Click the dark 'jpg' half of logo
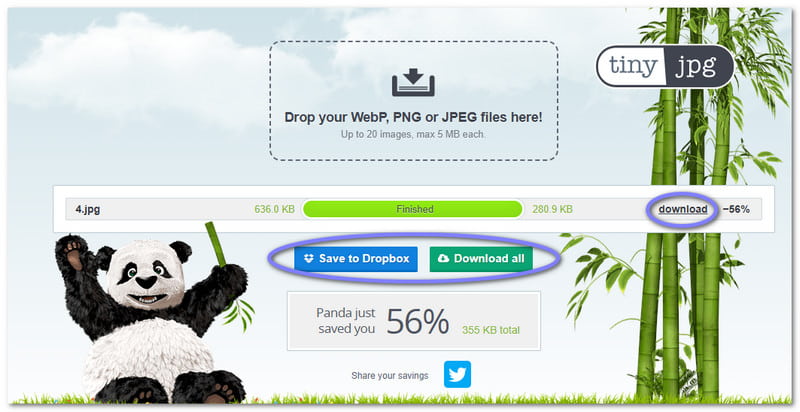 (699, 66)
